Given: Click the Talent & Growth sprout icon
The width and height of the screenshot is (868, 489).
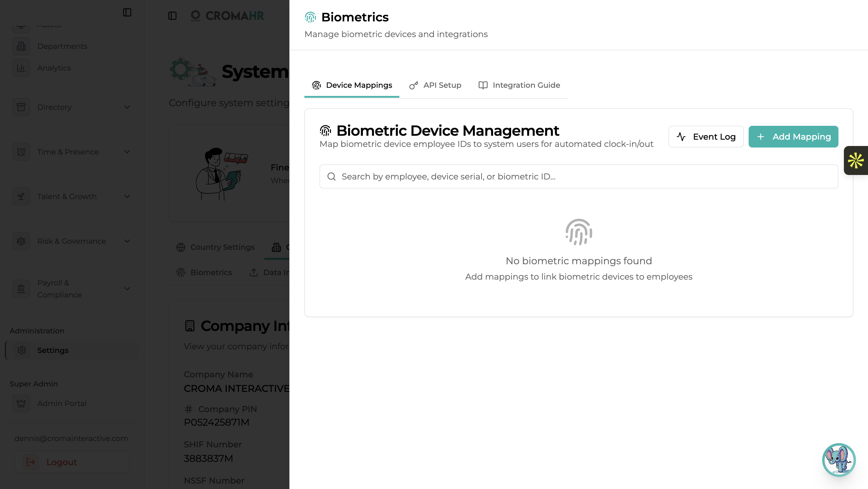Looking at the screenshot, I should 21,197.
